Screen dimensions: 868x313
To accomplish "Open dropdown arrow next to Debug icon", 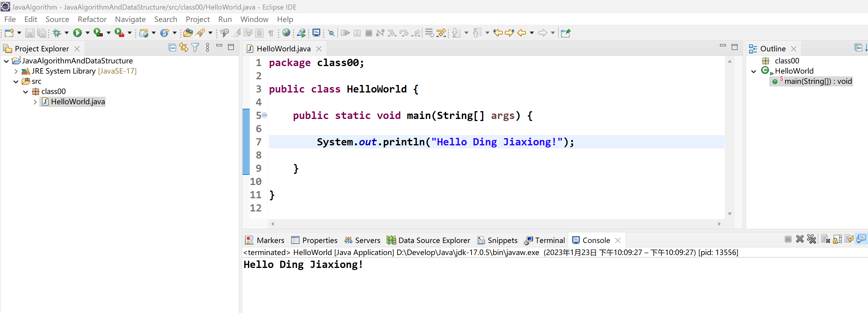I will (67, 33).
